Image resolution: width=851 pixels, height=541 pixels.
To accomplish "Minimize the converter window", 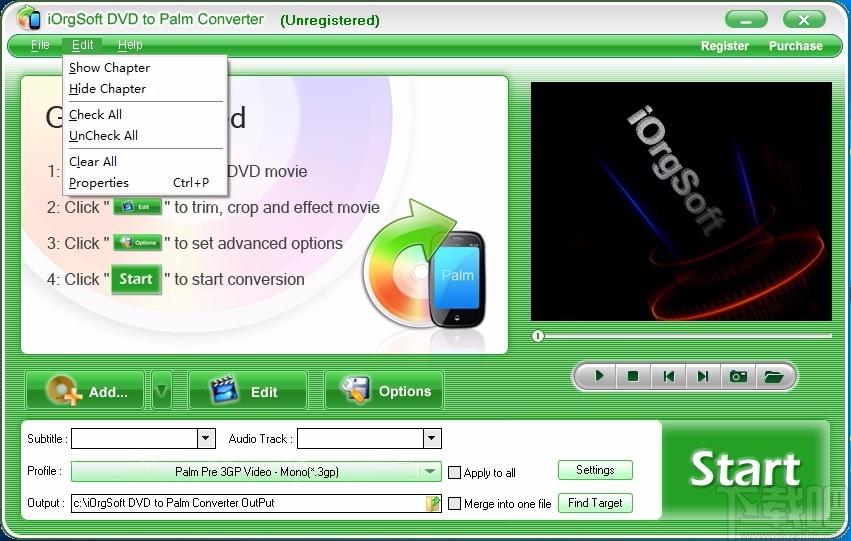I will pos(746,20).
